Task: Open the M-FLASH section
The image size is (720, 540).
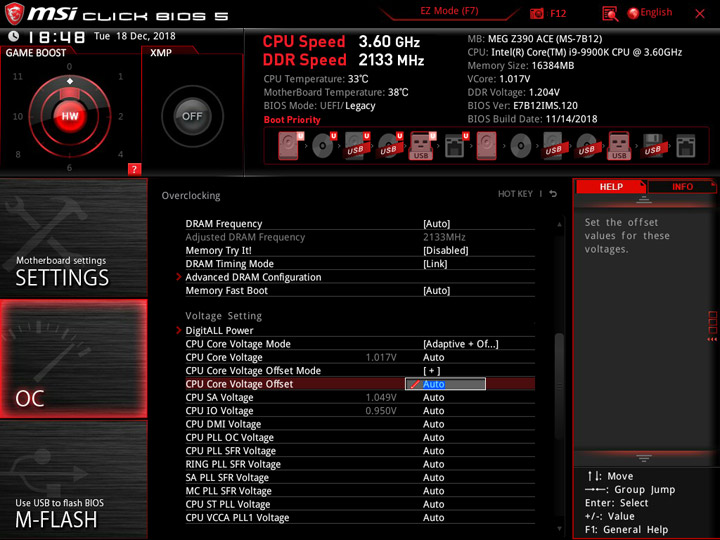Action: [73, 479]
